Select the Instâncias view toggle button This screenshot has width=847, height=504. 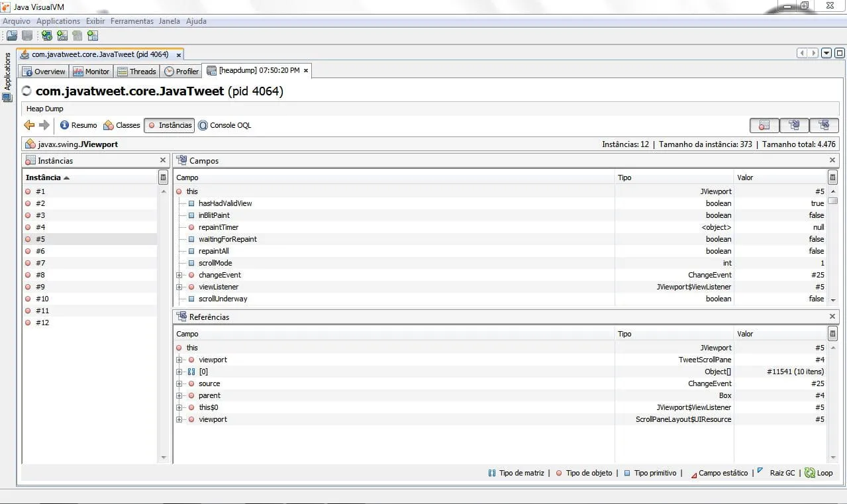coord(169,125)
